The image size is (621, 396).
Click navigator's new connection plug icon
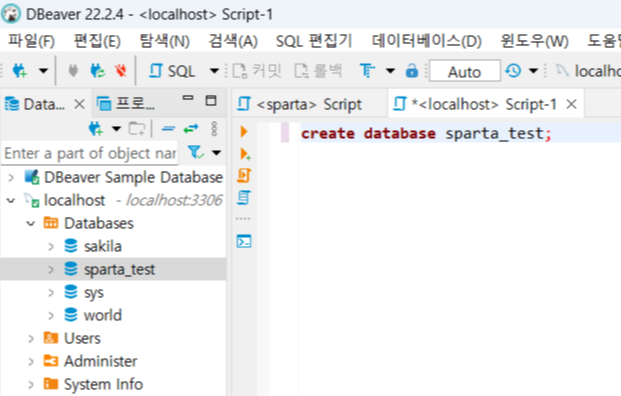95,129
